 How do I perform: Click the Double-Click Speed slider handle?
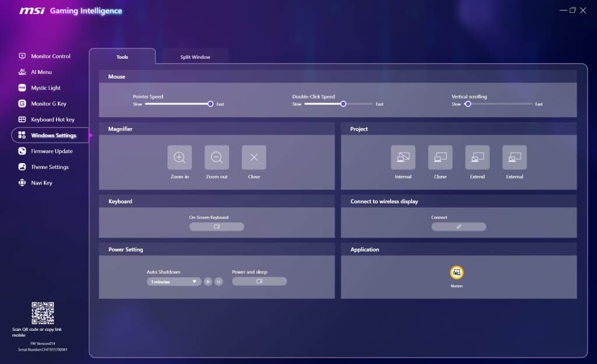(x=343, y=104)
